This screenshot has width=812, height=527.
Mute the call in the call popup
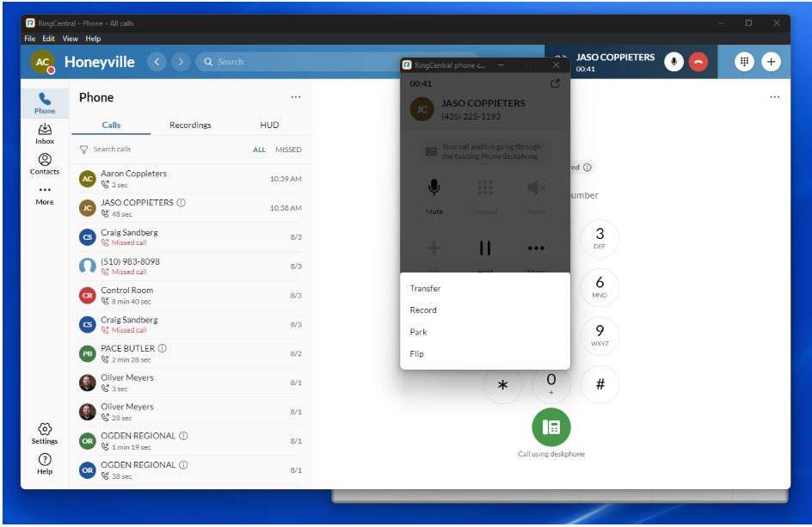tap(434, 195)
